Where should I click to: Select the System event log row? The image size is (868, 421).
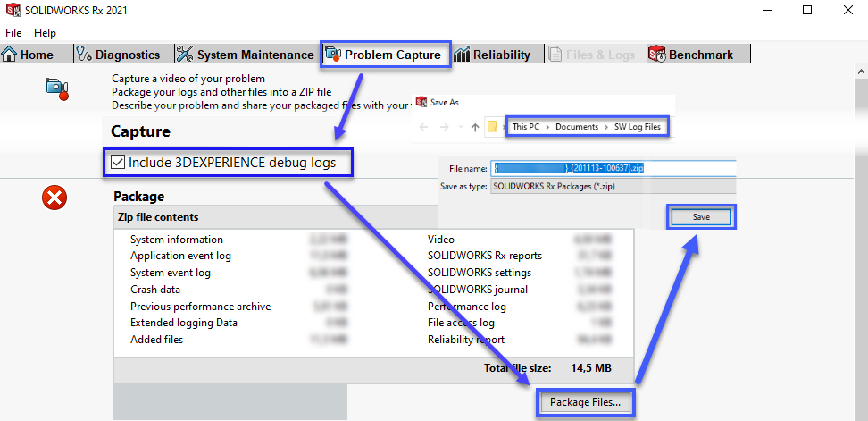point(170,273)
